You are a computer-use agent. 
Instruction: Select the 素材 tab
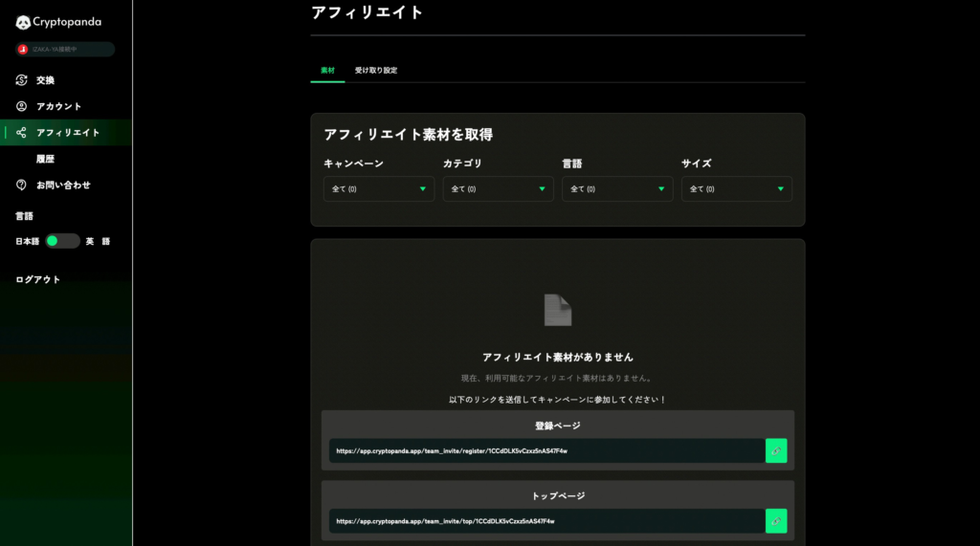[327, 71]
